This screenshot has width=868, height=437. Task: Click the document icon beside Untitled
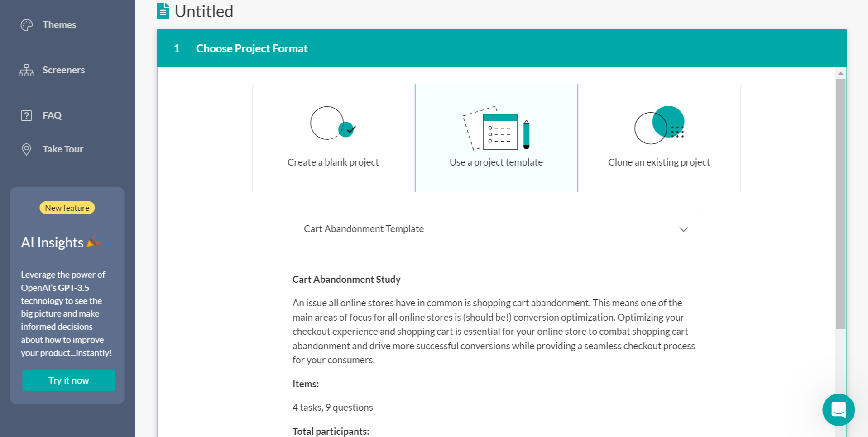pos(163,11)
